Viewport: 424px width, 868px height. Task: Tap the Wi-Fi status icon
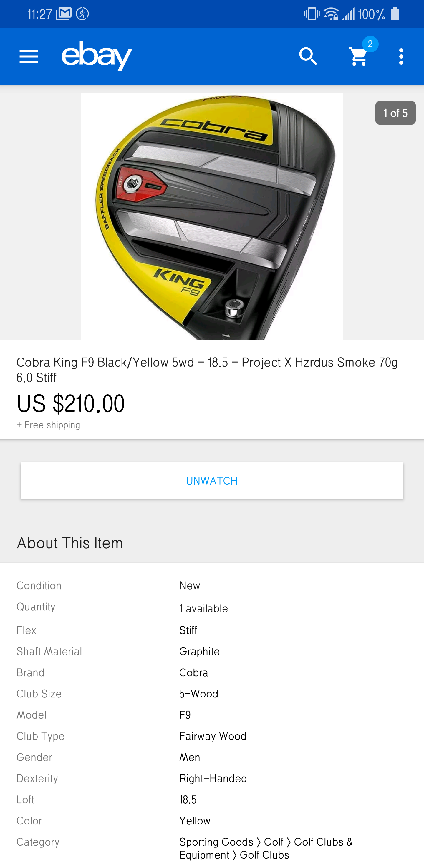coord(331,14)
